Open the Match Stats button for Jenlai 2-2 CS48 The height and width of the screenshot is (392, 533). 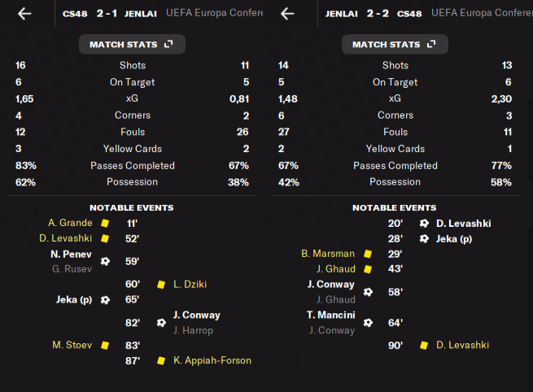click(395, 44)
